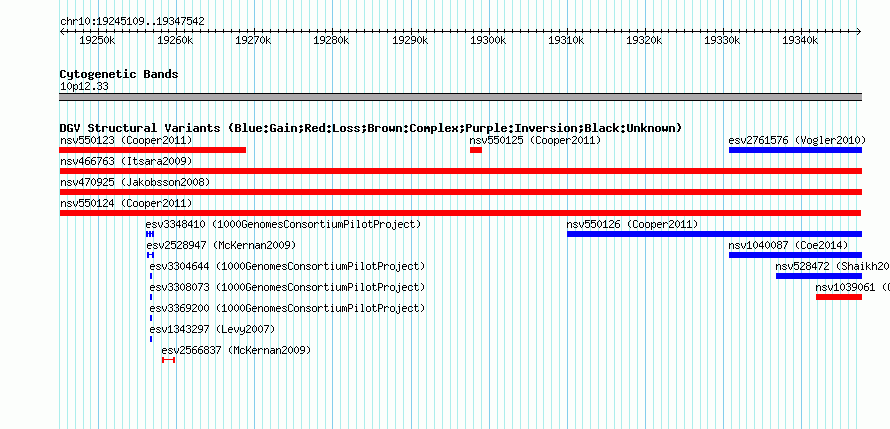Image resolution: width=890 pixels, height=429 pixels.
Task: Select the red bar under nsv1039061
Action: 839,297
